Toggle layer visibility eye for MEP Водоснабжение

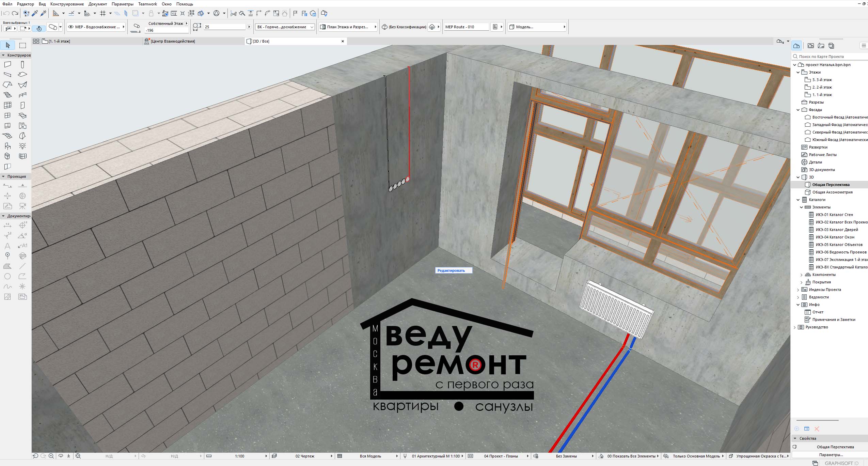[71, 27]
